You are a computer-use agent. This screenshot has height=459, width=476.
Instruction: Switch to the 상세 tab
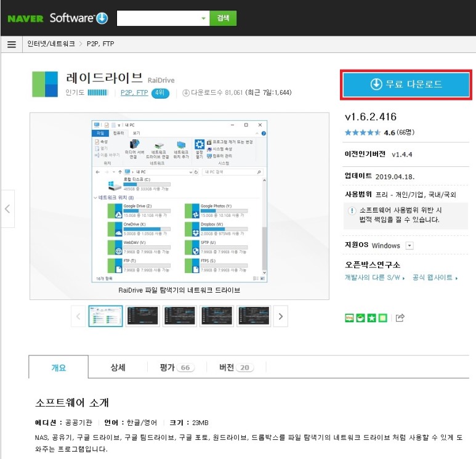point(118,367)
